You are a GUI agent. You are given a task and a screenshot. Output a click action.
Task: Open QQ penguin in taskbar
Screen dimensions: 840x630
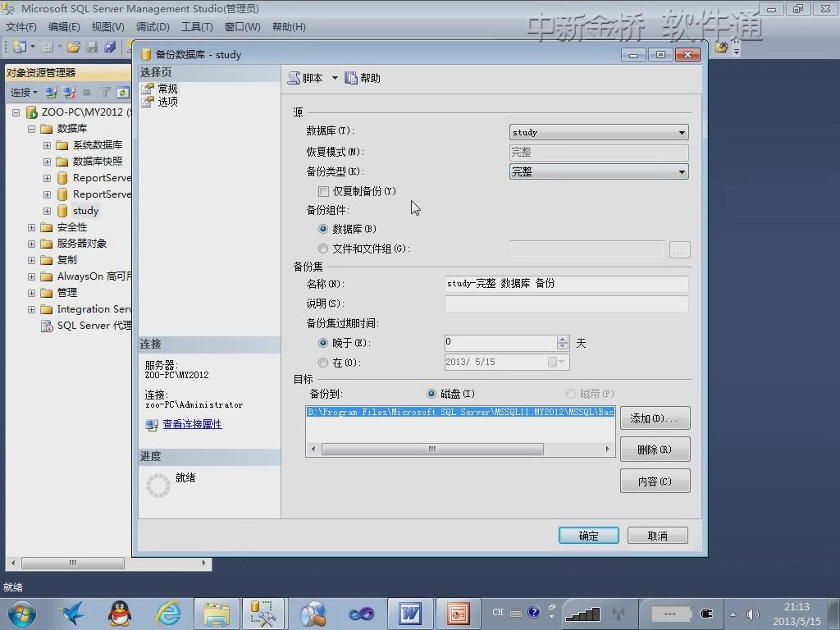120,614
